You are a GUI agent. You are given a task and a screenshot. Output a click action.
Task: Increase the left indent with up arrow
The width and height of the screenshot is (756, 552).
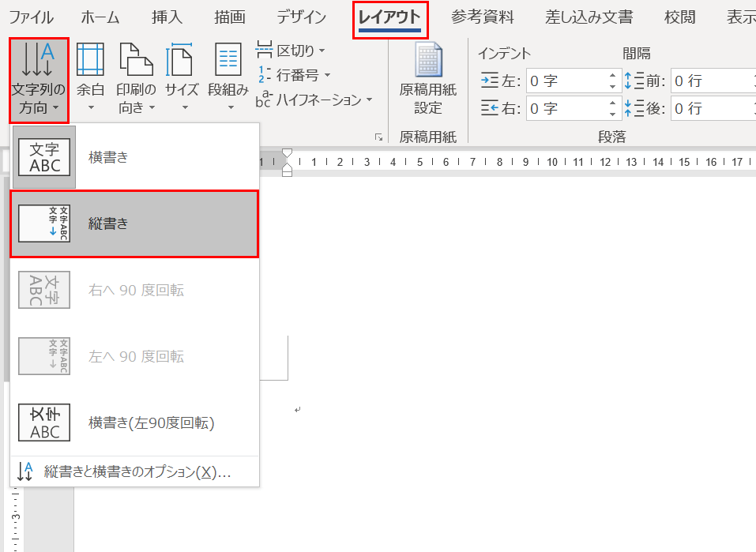point(612,75)
